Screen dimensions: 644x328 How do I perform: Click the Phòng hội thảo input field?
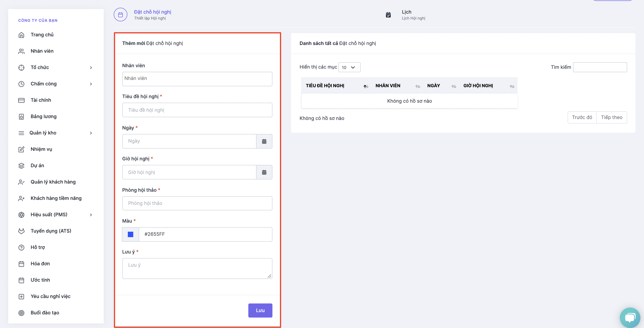(x=197, y=203)
